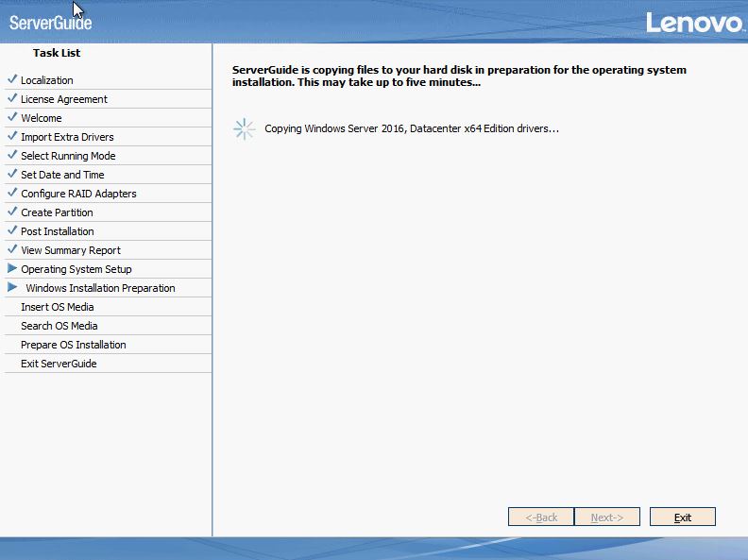Select the Post Installation task
748x560 pixels.
click(x=109, y=231)
